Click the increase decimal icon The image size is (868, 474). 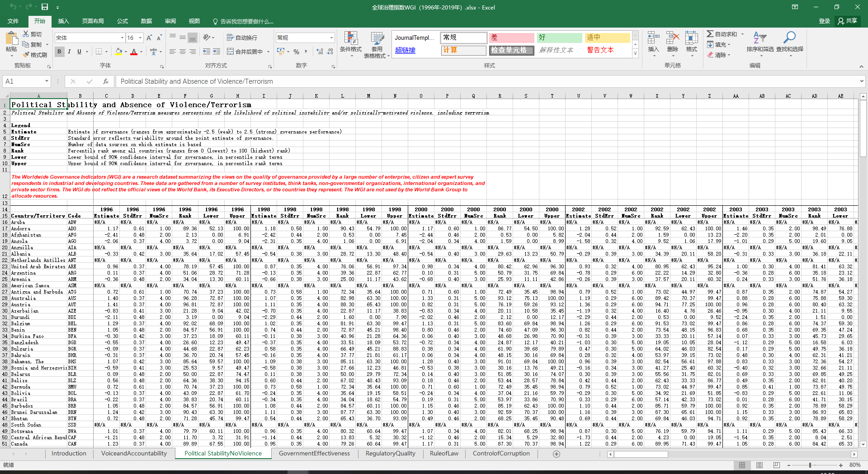pyautogui.click(x=320, y=52)
